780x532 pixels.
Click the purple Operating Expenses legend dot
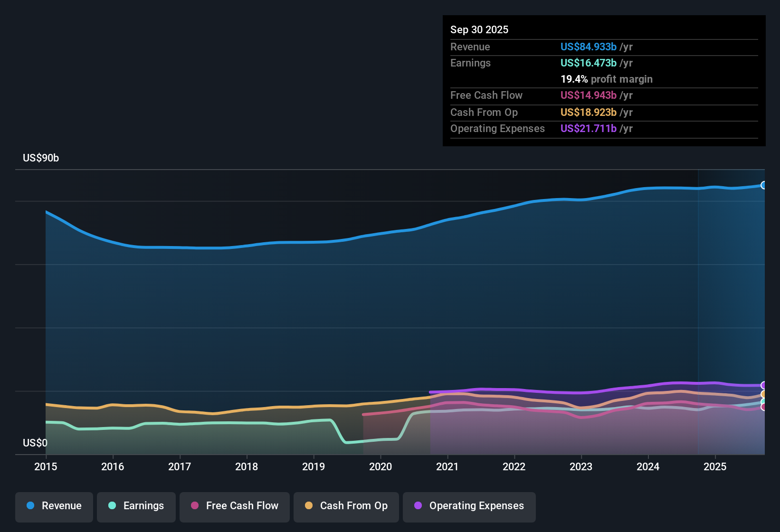pyautogui.click(x=418, y=506)
